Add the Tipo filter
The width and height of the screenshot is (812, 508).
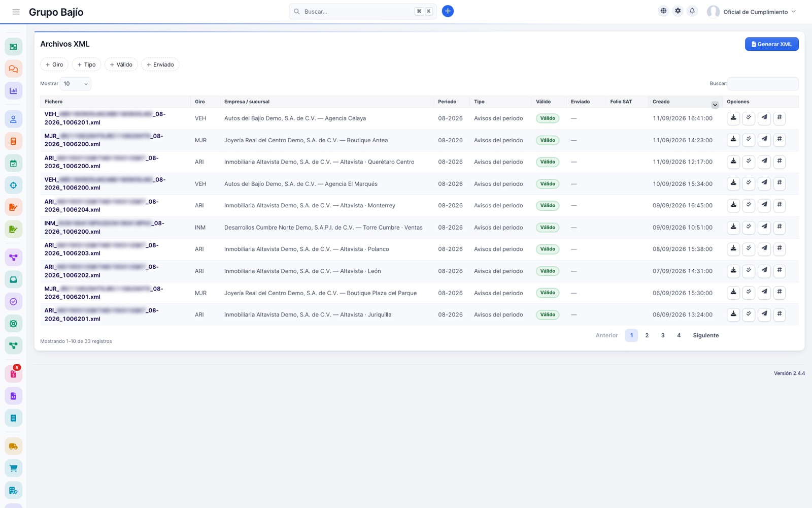86,65
